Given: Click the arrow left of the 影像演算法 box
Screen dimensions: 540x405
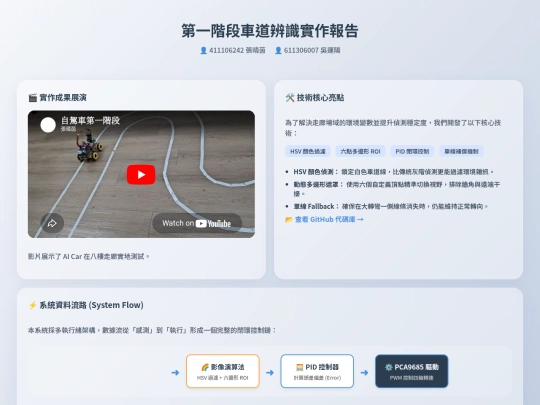Looking at the screenshot, I should pos(175,373).
